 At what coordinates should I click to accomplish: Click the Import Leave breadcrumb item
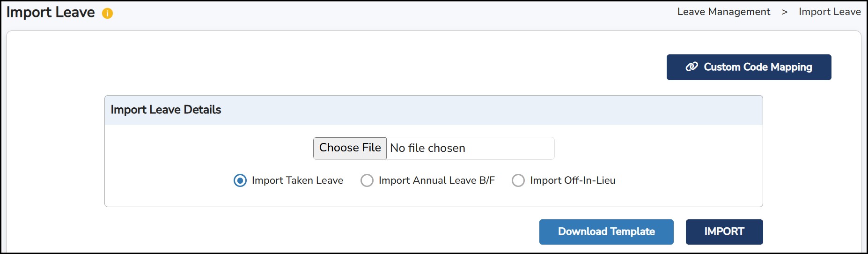[830, 12]
